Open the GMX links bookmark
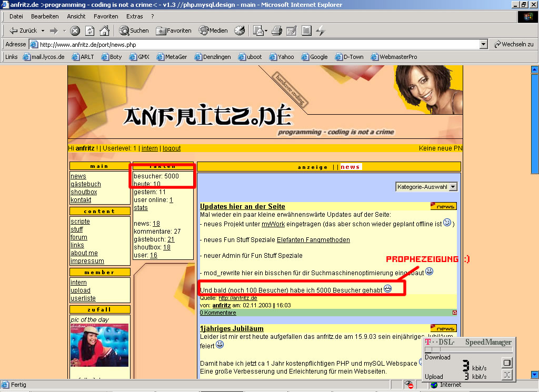 [139, 57]
